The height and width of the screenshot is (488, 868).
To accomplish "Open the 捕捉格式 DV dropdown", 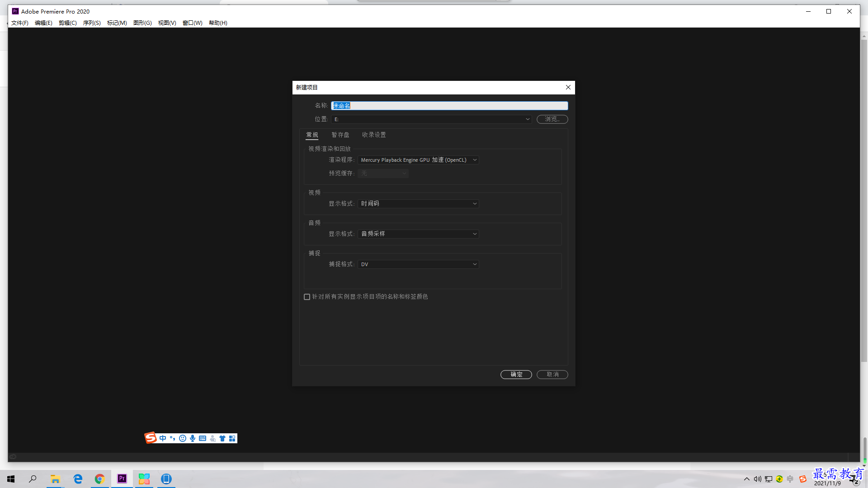I will 418,264.
